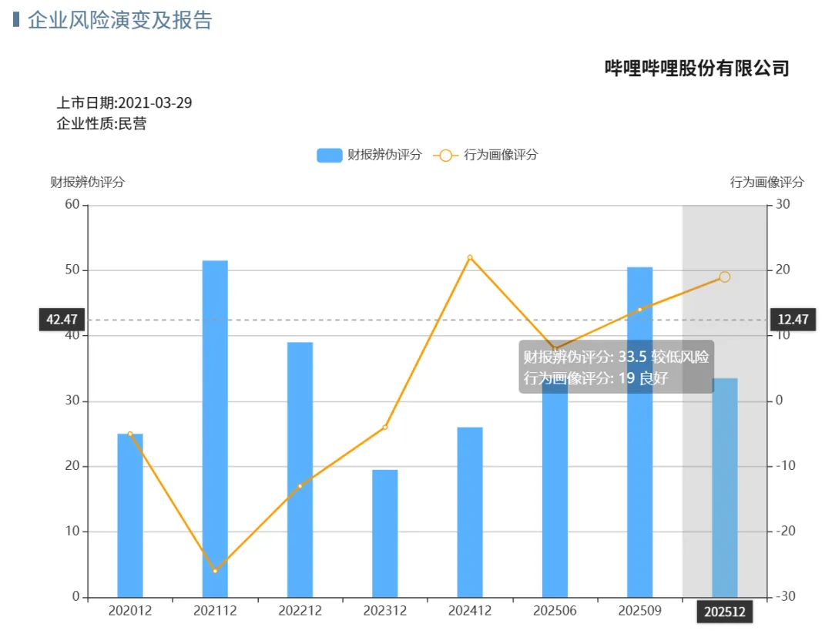Click the 12.47 right axis pointer label
Screen dimensions: 832x644
coord(793,320)
